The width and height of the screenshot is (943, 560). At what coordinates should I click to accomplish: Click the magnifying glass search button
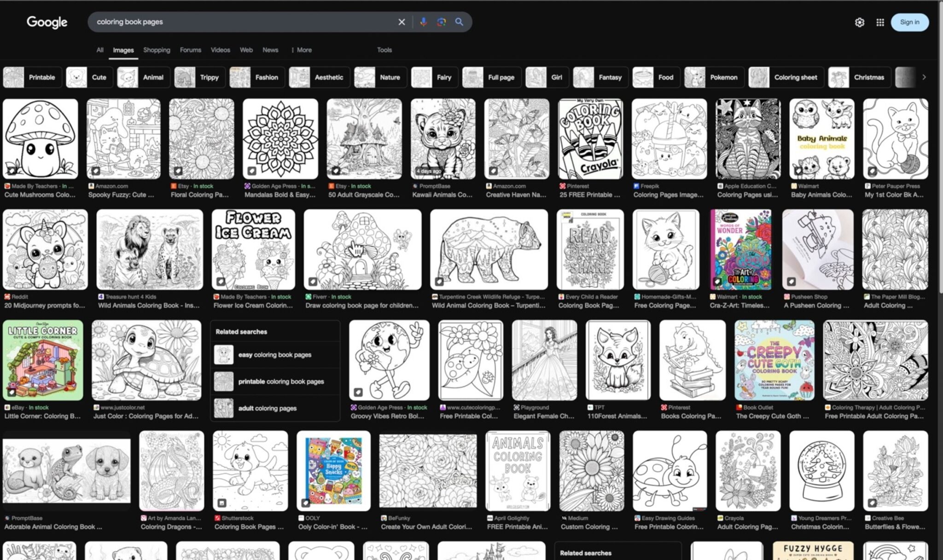click(x=459, y=22)
